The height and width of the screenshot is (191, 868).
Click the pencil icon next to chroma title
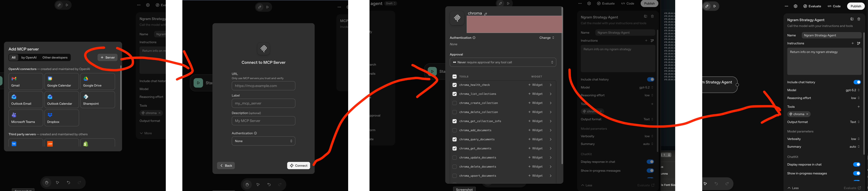(486, 14)
